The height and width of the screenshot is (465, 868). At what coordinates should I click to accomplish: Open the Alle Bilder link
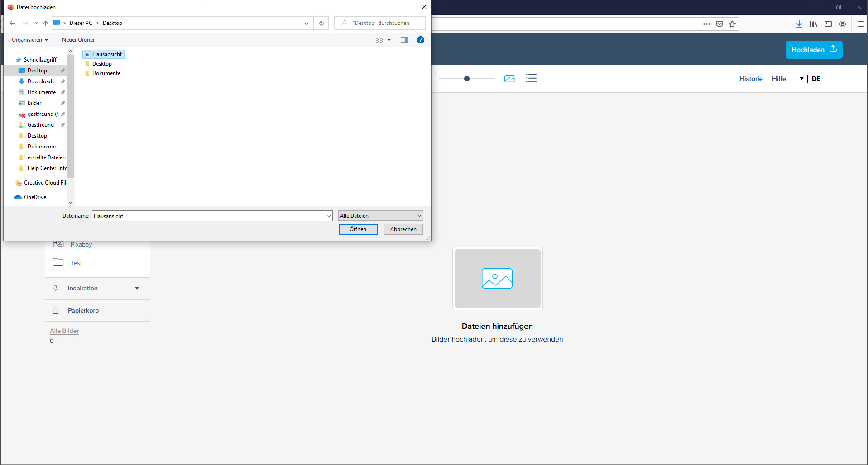click(x=64, y=331)
